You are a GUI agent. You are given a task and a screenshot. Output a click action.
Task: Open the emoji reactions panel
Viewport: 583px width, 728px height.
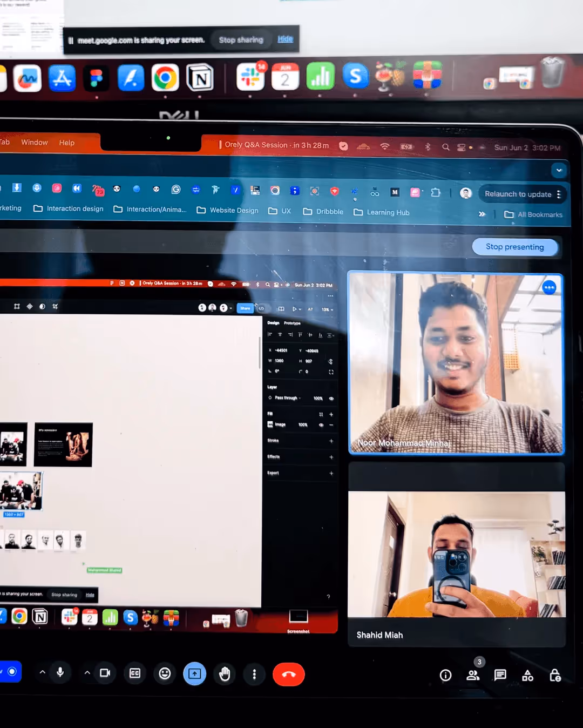click(x=165, y=673)
